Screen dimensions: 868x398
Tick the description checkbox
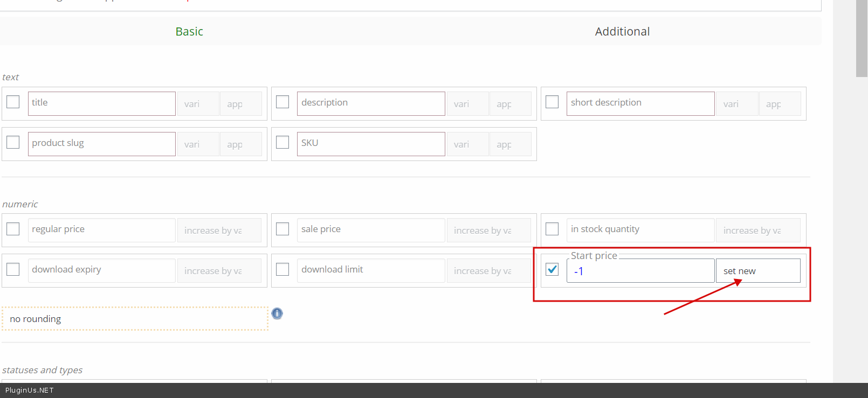click(x=283, y=102)
